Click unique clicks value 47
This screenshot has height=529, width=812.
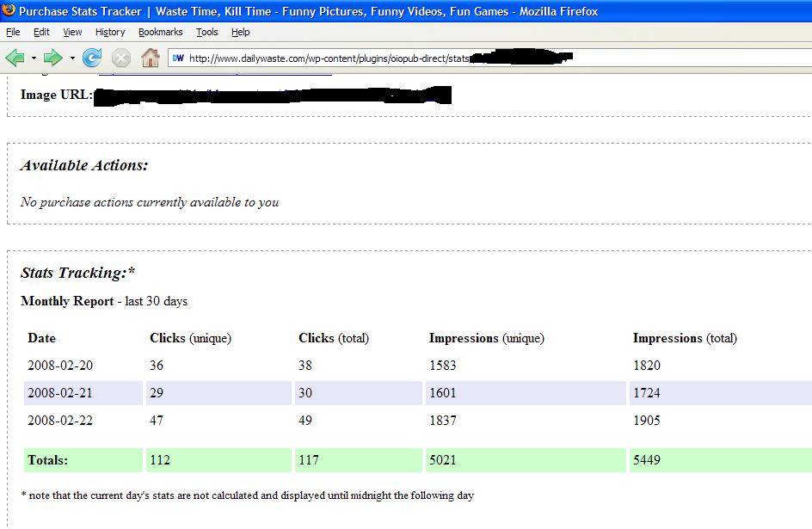click(157, 421)
